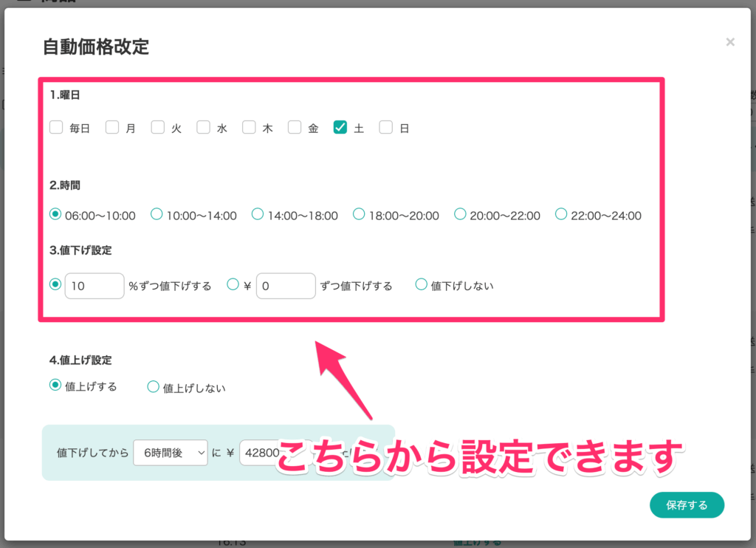This screenshot has width=756, height=548.
Task: Check the 金 weekday checkbox
Action: tap(295, 127)
